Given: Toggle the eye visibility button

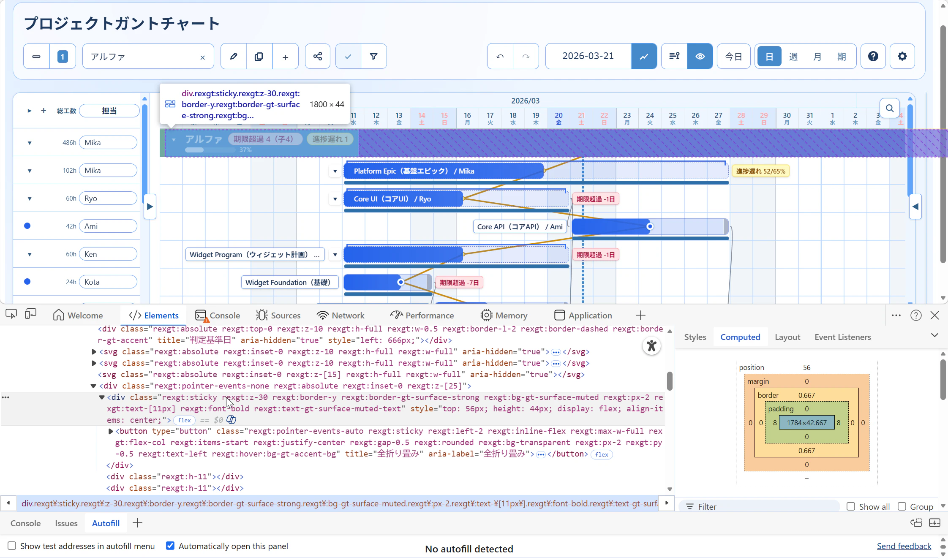Looking at the screenshot, I should [700, 56].
